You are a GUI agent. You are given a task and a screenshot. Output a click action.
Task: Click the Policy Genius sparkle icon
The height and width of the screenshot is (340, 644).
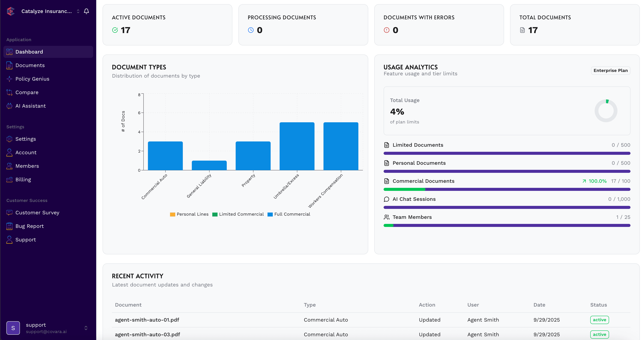[9, 79]
